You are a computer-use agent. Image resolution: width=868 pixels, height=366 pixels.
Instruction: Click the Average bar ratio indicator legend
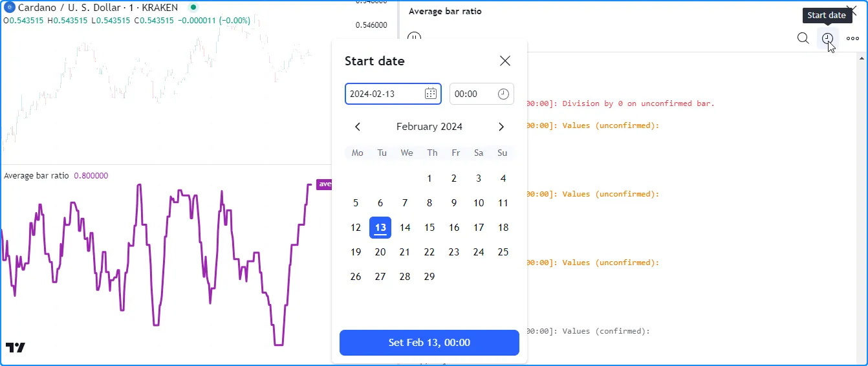[36, 175]
